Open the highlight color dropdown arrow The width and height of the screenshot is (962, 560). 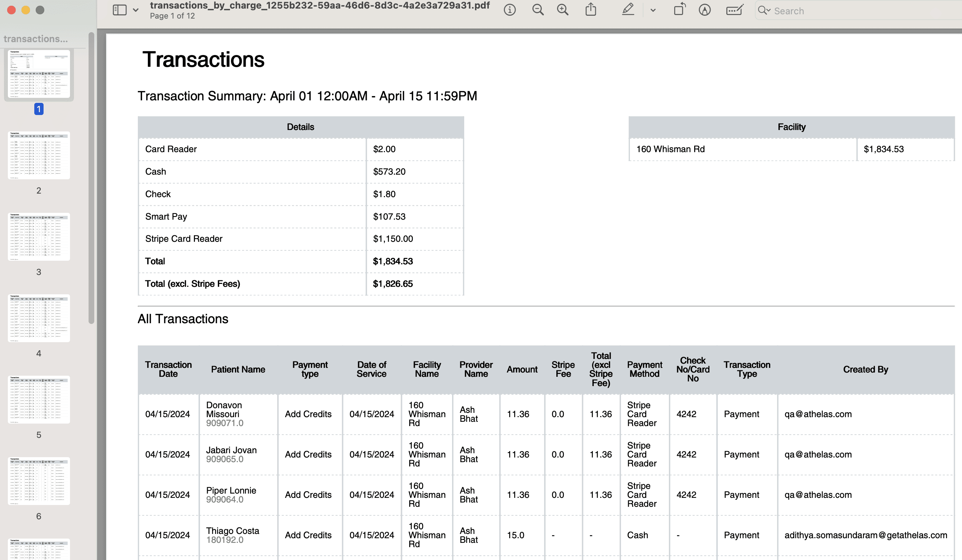pyautogui.click(x=653, y=11)
